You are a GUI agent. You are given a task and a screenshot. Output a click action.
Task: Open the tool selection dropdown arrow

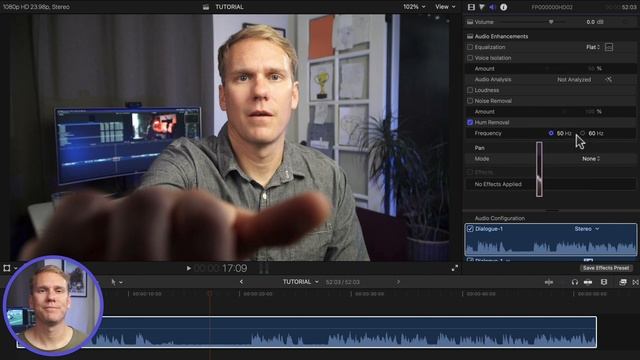121,282
